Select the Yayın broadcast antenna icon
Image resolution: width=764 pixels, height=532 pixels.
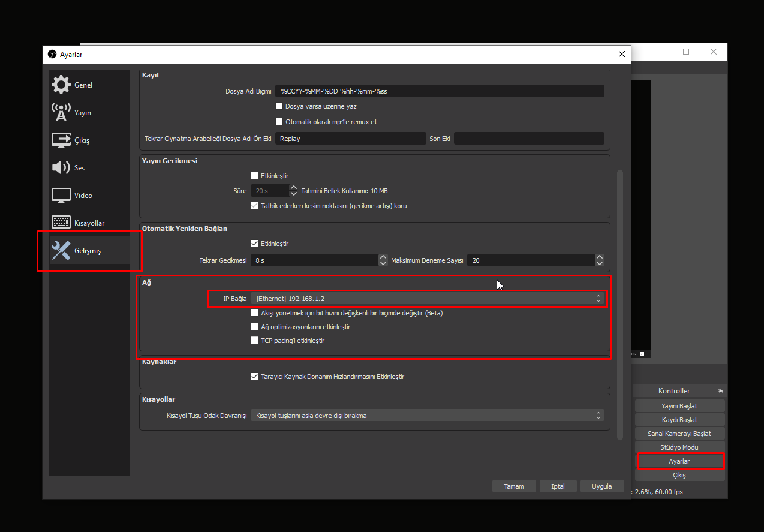61,112
